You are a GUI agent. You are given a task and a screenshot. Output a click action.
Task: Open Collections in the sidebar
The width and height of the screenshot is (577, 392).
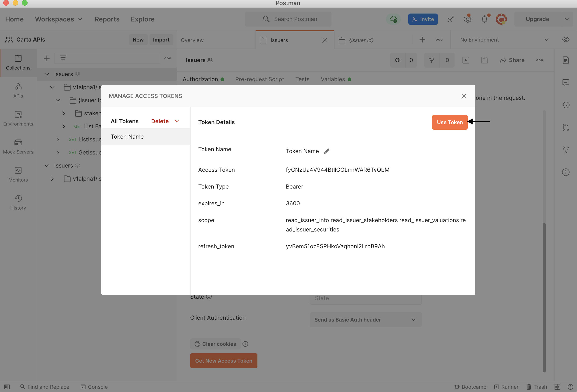(x=18, y=63)
